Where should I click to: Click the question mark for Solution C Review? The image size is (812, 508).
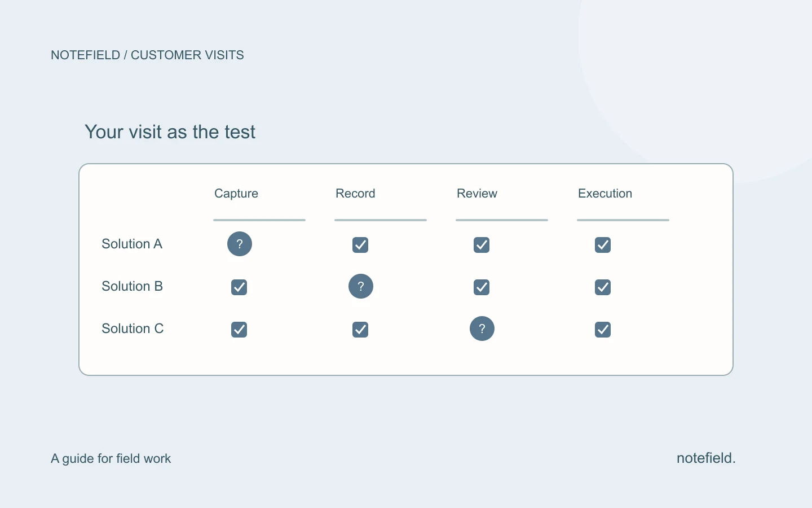[482, 329]
